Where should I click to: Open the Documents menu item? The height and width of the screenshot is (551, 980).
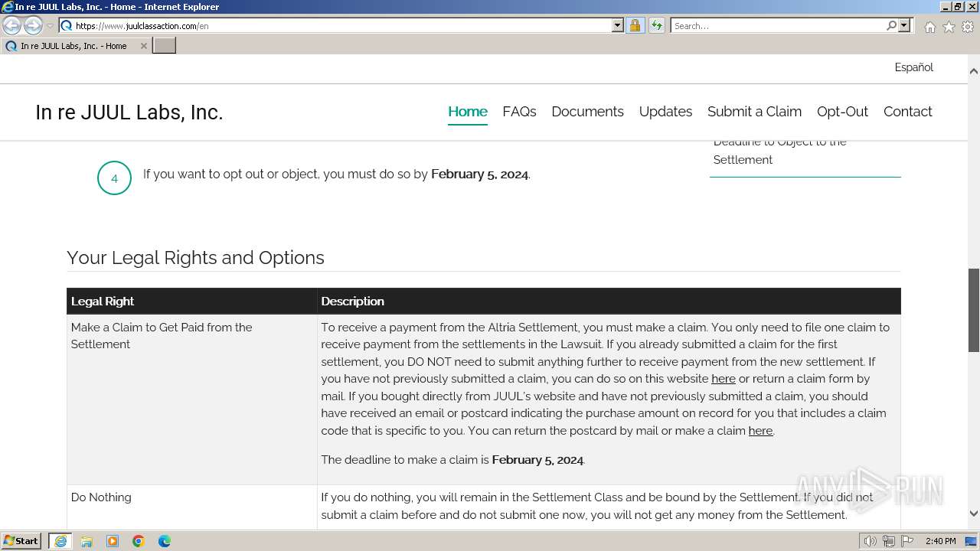click(587, 112)
